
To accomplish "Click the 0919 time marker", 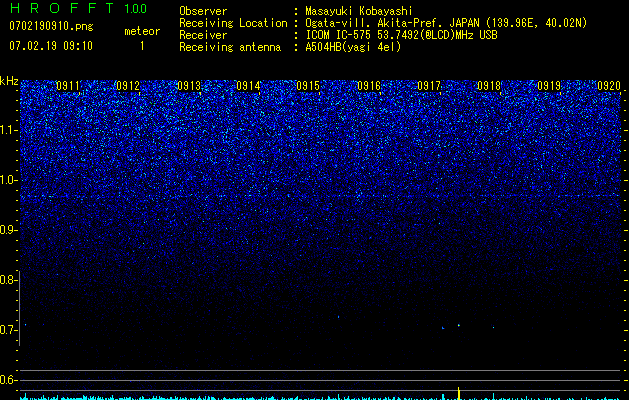I will [x=549, y=86].
